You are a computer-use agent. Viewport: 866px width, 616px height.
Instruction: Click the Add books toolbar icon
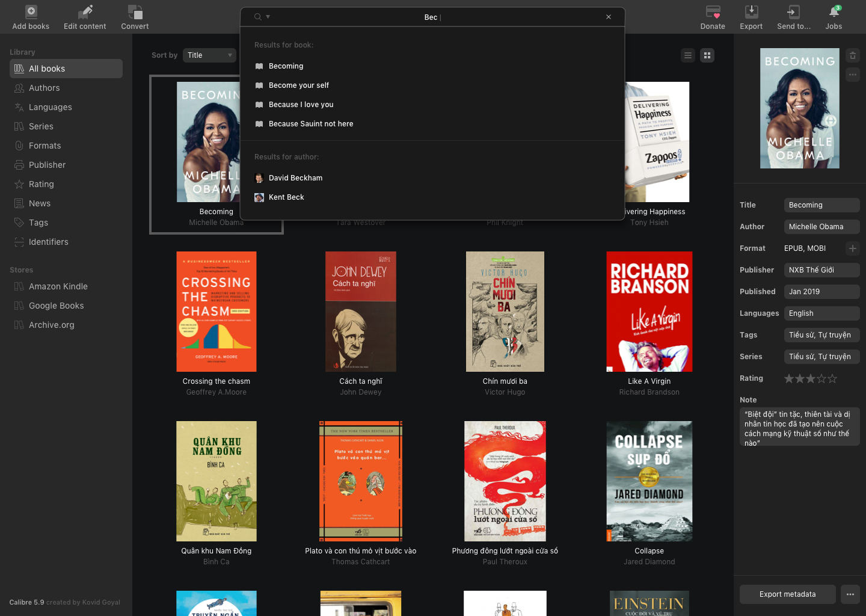click(x=31, y=12)
